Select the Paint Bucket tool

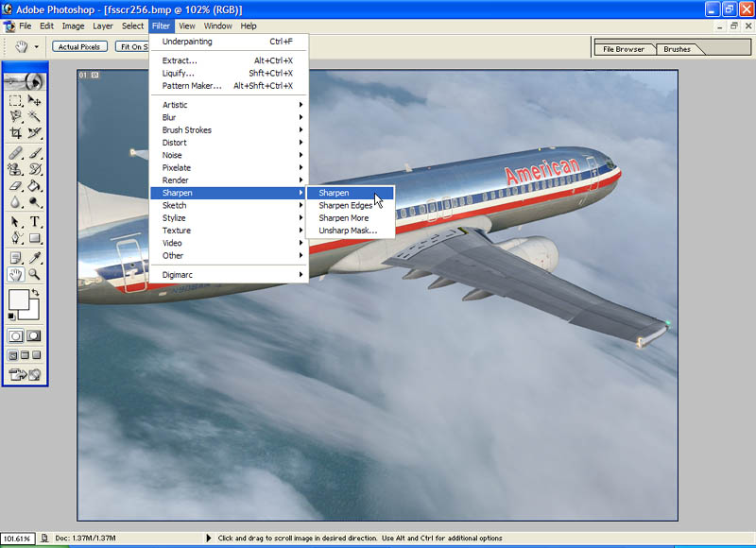point(35,186)
